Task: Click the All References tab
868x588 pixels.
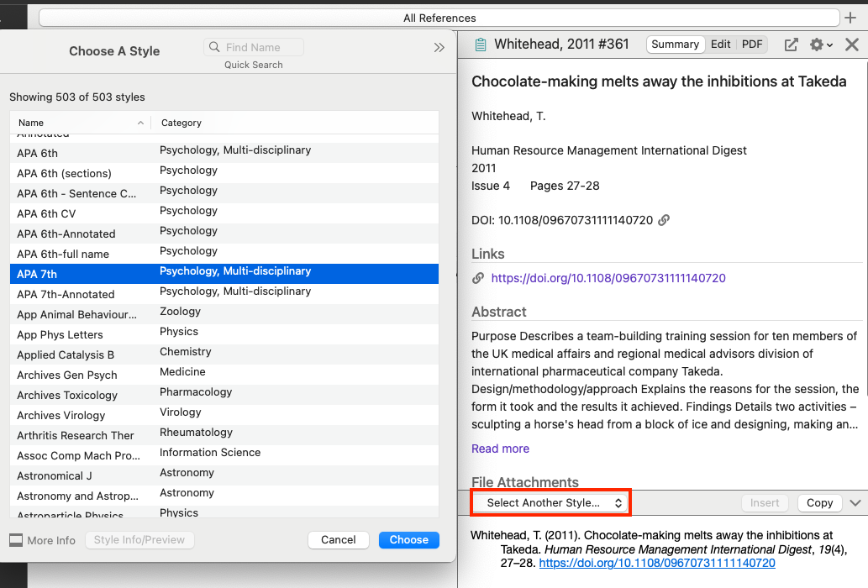Action: (x=439, y=18)
